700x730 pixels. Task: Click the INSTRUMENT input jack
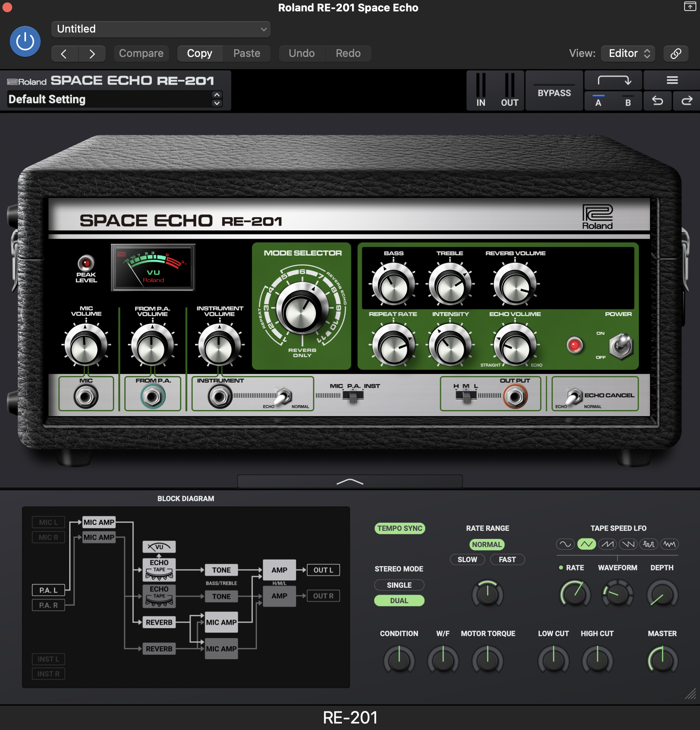(x=220, y=396)
